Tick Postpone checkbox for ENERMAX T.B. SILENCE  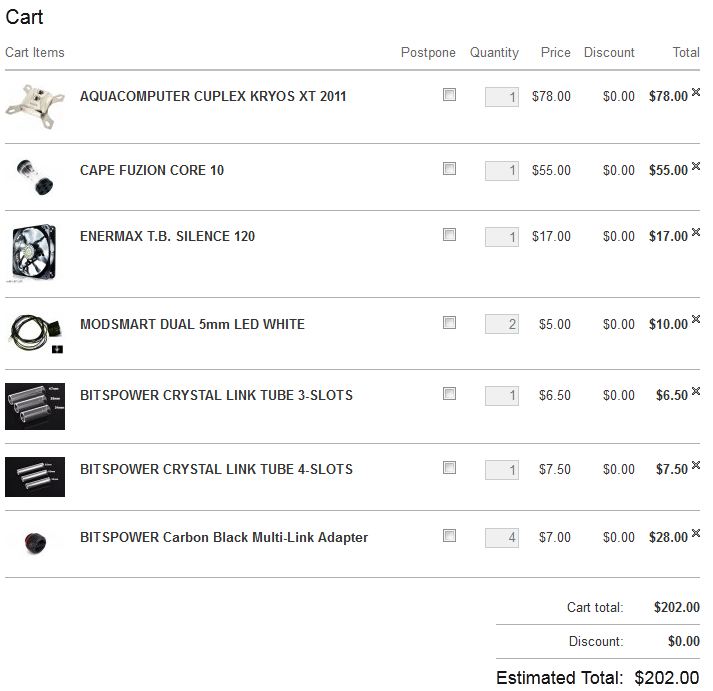click(x=449, y=235)
